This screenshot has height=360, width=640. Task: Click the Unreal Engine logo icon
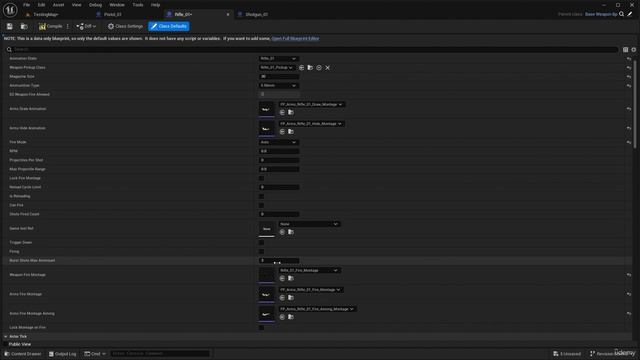coord(10,10)
